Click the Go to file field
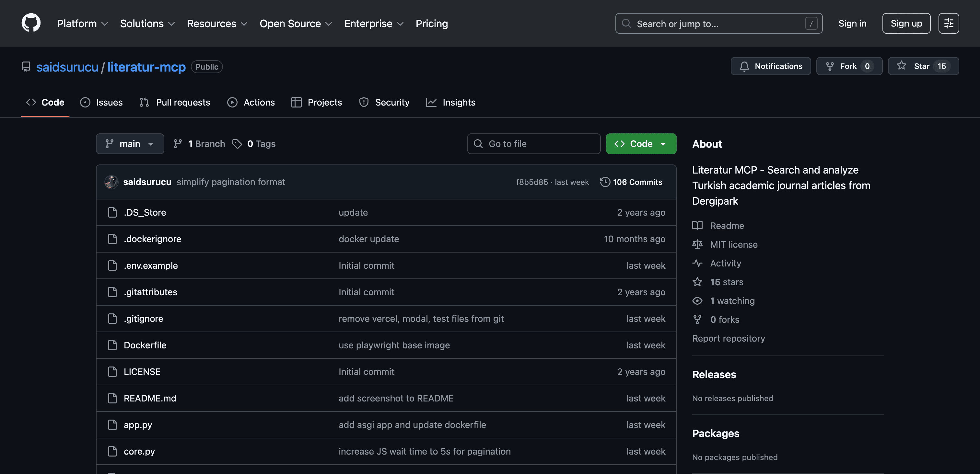 point(533,144)
